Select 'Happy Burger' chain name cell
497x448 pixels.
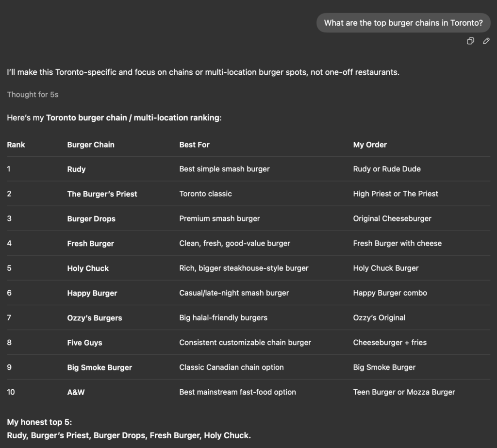pyautogui.click(x=92, y=293)
